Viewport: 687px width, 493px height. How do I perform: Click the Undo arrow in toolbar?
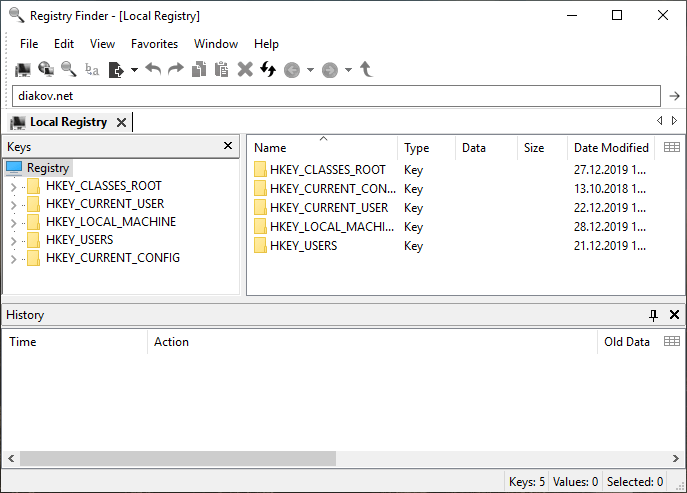[153, 70]
